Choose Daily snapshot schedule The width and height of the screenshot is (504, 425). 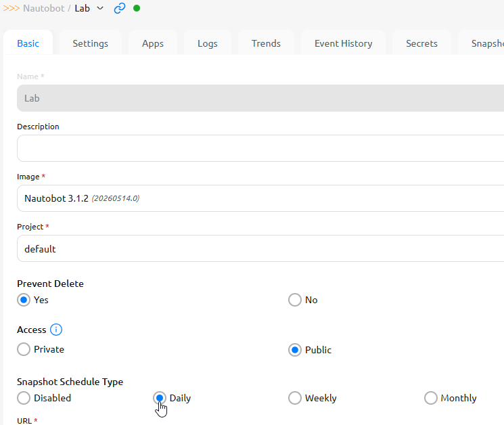click(160, 398)
